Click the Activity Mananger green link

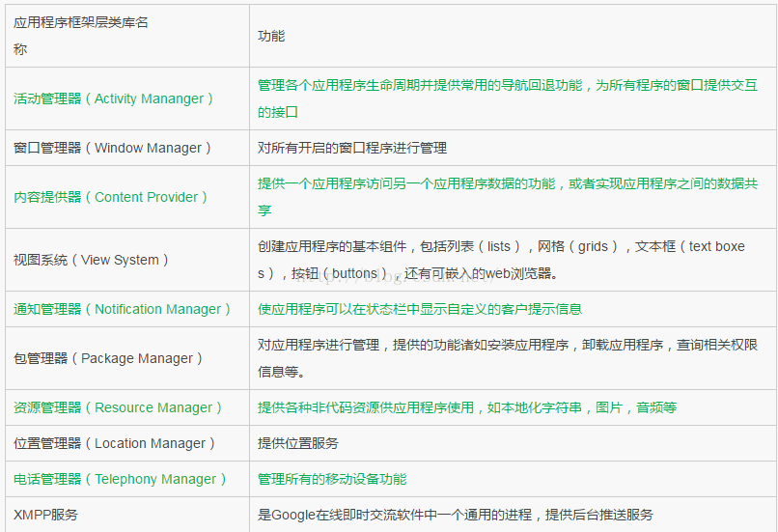114,98
